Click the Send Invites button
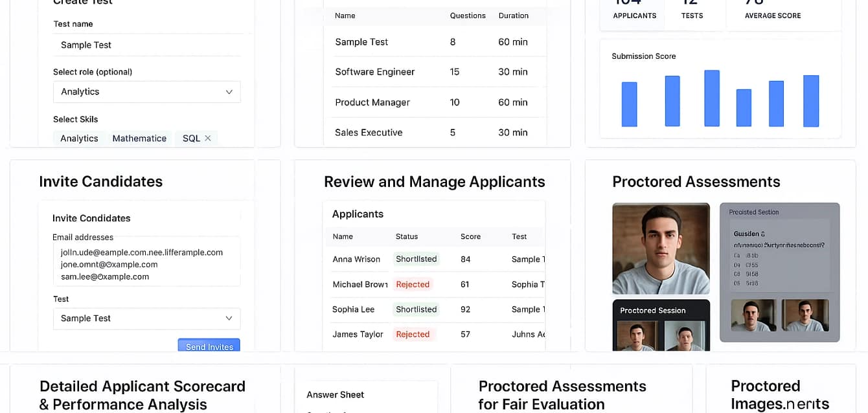 209,346
